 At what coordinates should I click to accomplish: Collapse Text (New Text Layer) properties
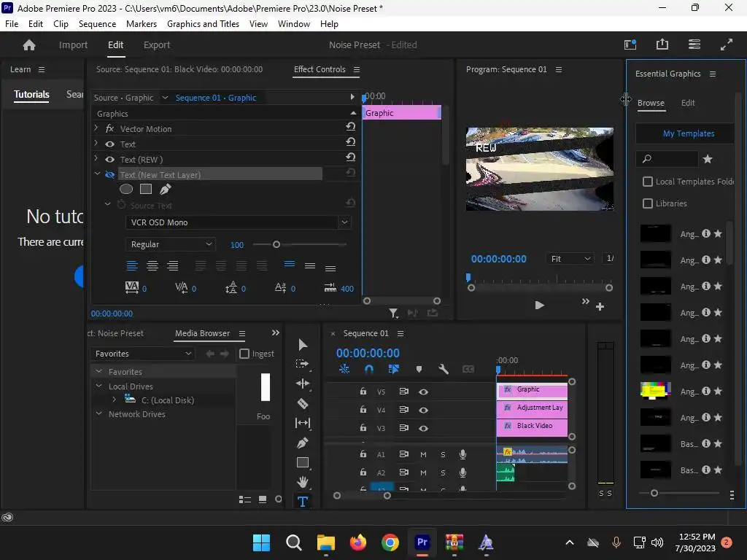pos(97,174)
